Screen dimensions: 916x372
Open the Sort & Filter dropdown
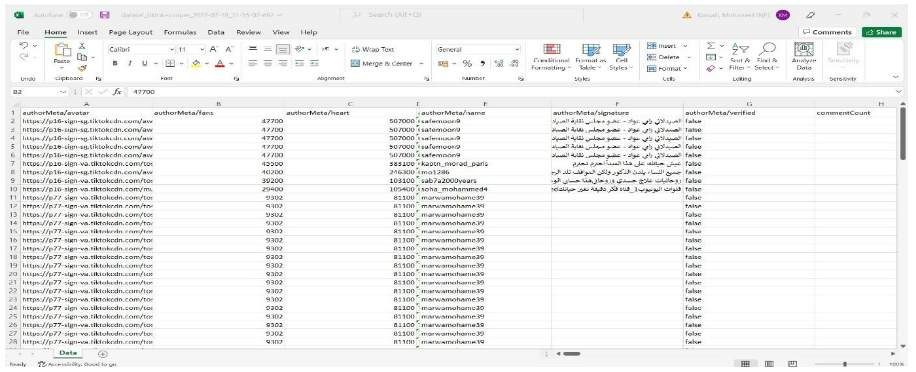(739, 57)
